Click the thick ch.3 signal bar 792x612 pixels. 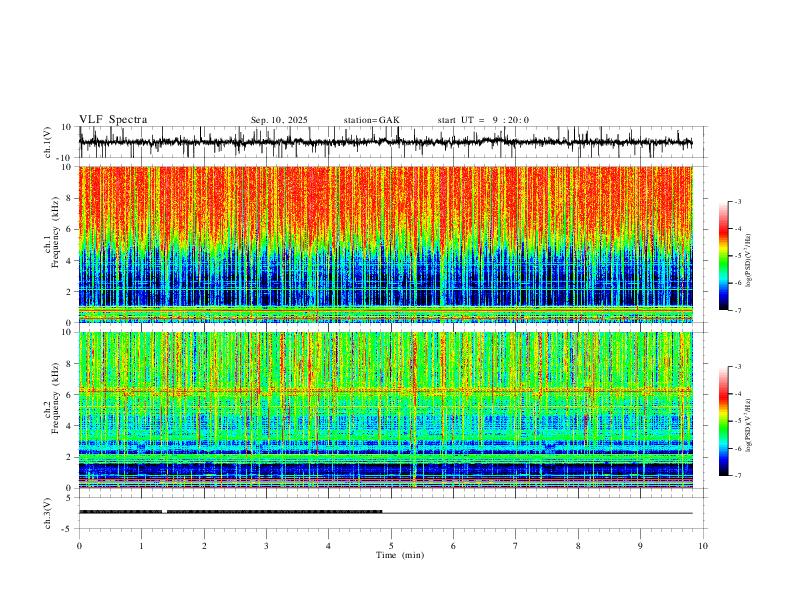(230, 512)
